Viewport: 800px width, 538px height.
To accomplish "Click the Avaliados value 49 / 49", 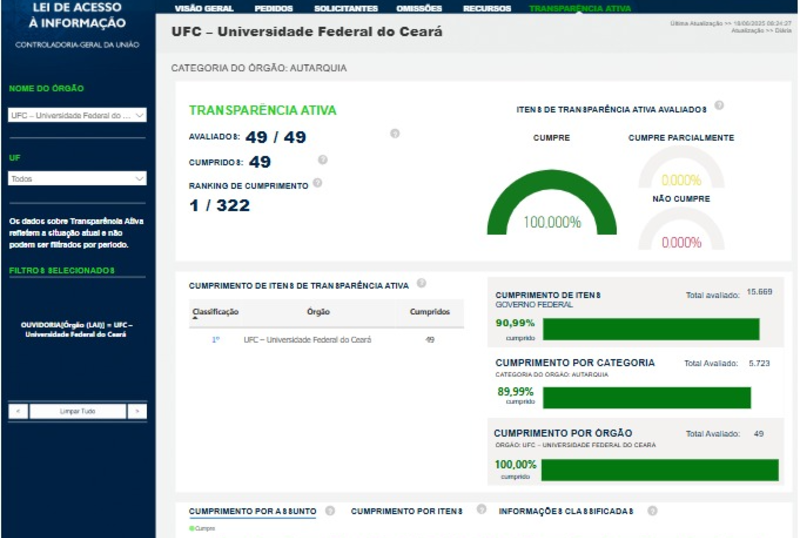I will point(276,137).
